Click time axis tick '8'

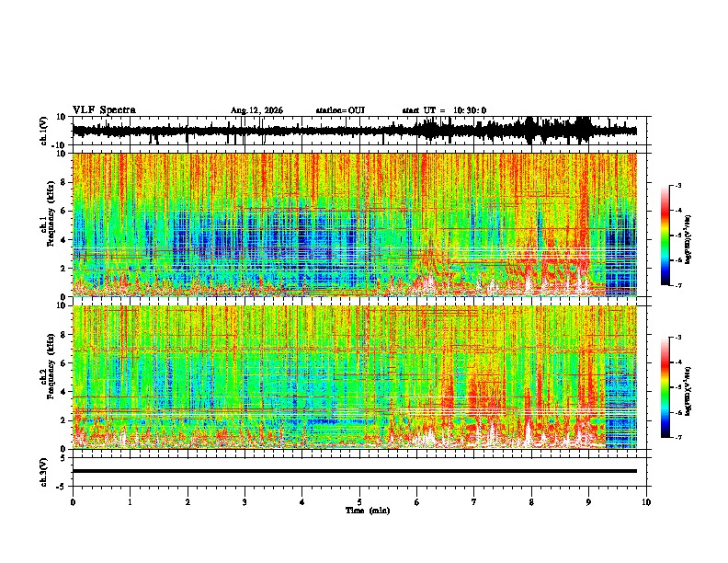531,502
